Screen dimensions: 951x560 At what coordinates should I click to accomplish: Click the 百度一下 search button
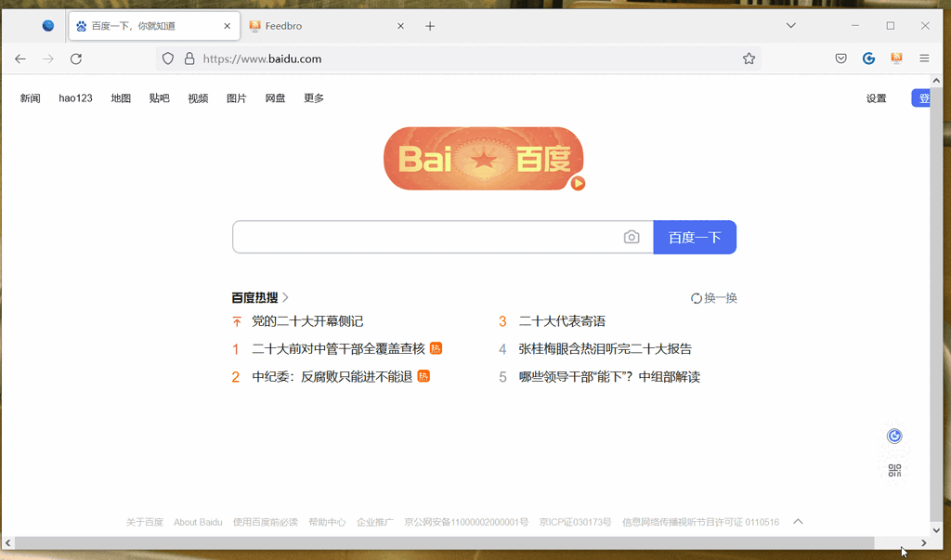pos(695,237)
